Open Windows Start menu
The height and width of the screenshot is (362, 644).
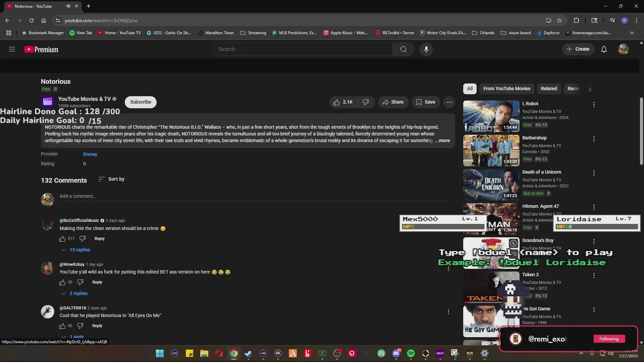click(x=159, y=353)
